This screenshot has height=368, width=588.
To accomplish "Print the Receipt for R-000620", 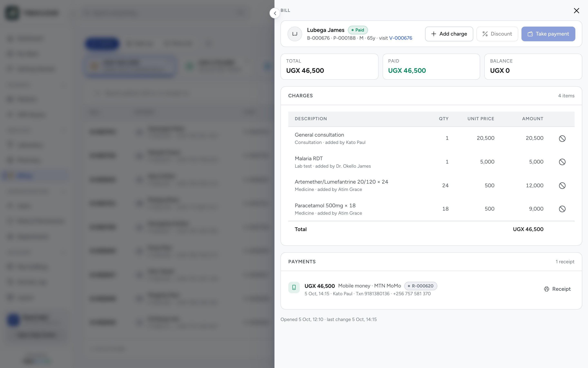I will 557,289.
